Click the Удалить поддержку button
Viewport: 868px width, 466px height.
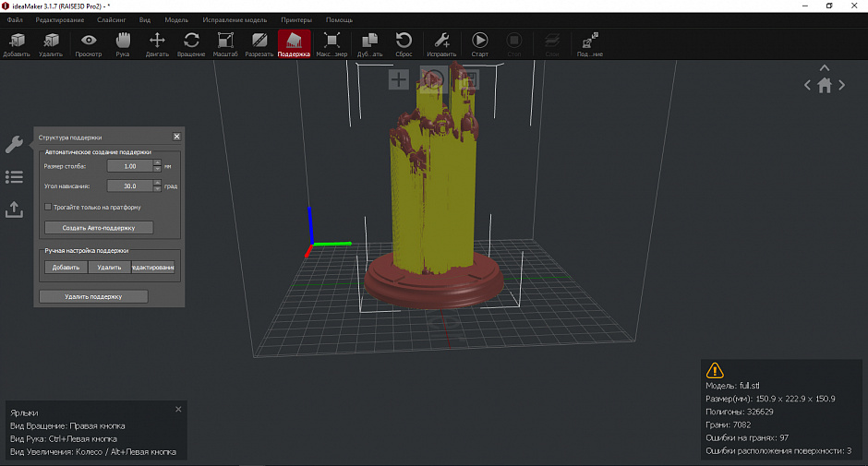click(x=93, y=296)
